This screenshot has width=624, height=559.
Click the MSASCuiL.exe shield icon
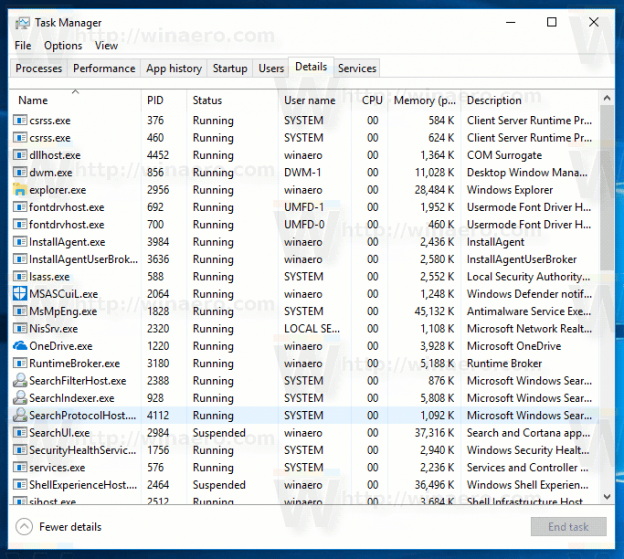pos(20,294)
